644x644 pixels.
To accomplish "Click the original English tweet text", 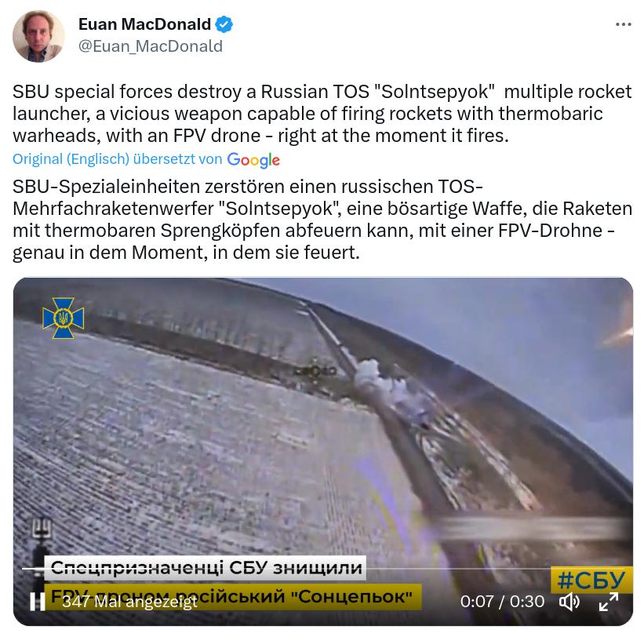I will click(x=322, y=114).
